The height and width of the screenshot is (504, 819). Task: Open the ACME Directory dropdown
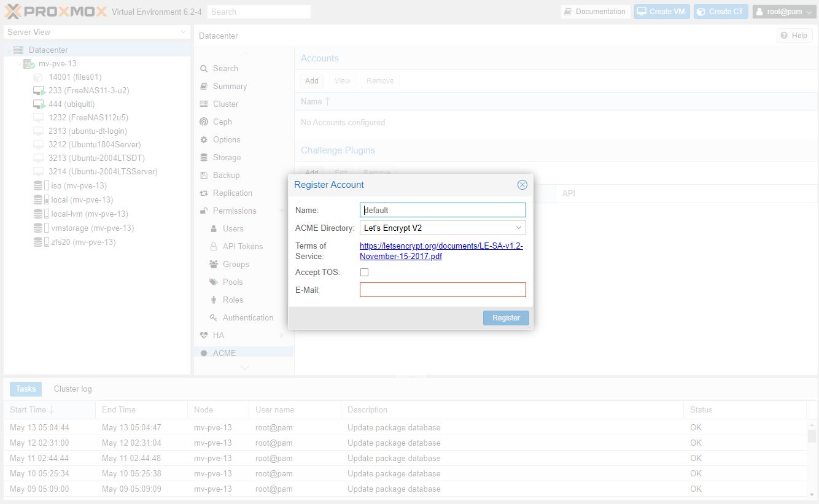pyautogui.click(x=519, y=228)
